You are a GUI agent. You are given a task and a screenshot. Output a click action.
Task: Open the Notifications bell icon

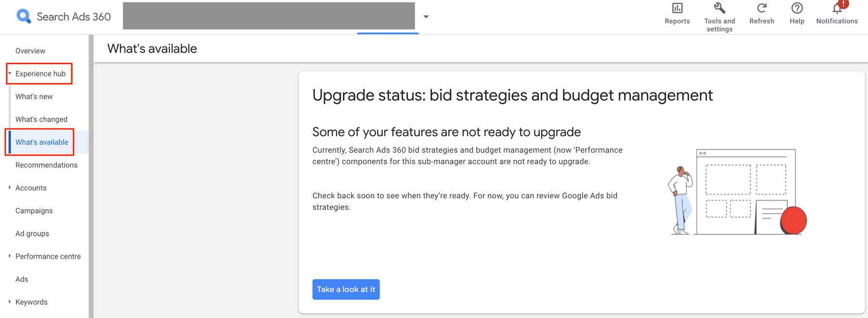837,8
